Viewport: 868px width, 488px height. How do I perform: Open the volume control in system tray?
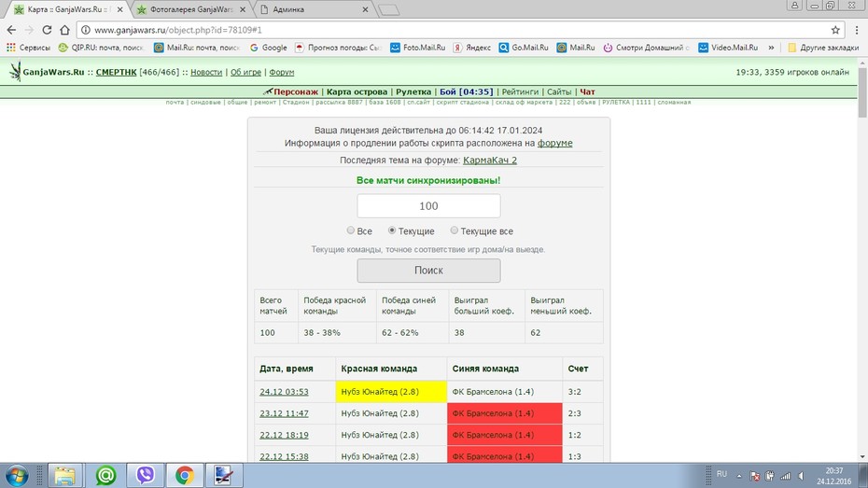click(801, 476)
